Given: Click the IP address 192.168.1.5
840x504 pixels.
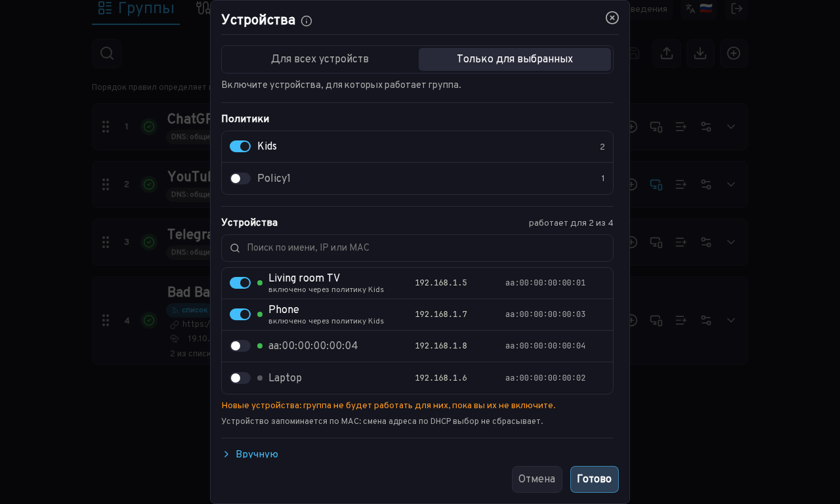Looking at the screenshot, I should [x=441, y=283].
